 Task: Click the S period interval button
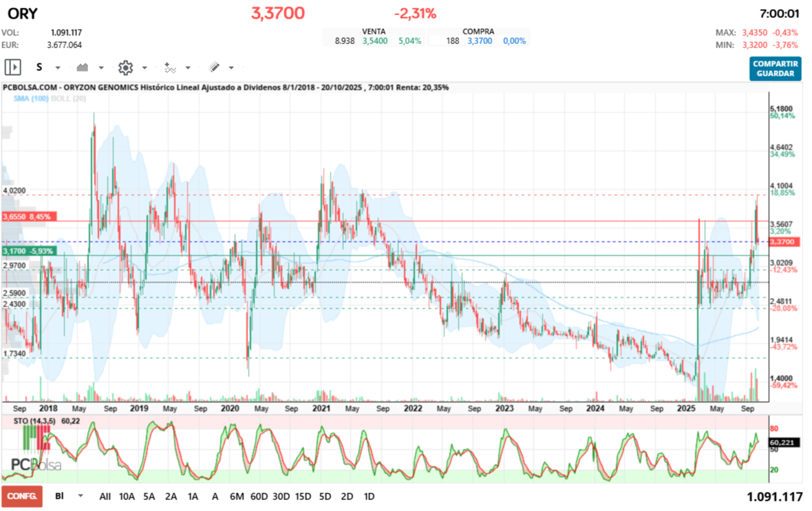coord(39,67)
